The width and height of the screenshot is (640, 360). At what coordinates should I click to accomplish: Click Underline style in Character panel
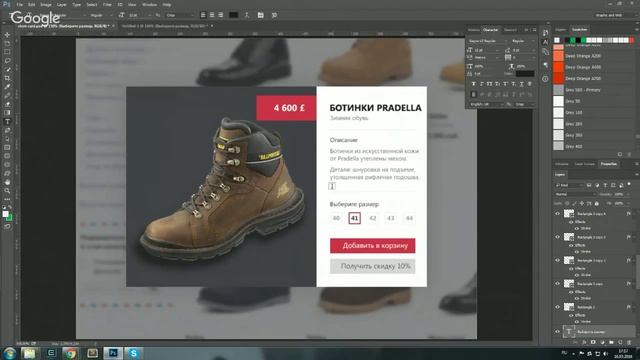521,84
